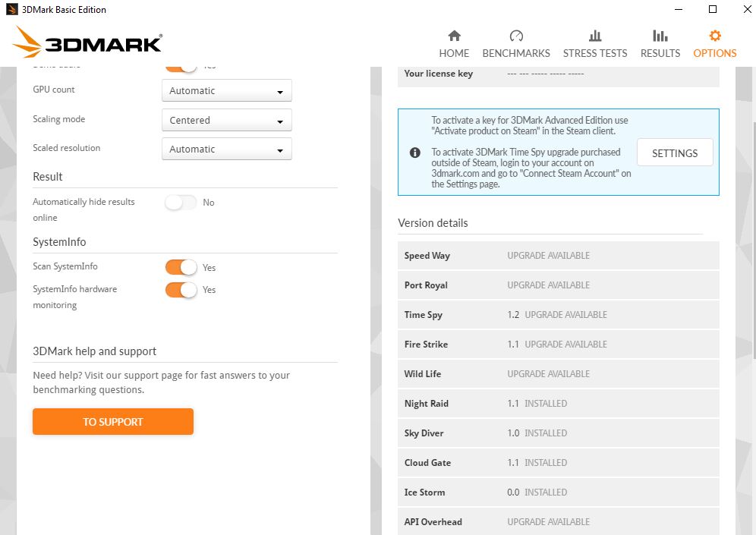Click the Sky Diver row label
The image size is (756, 535).
424,433
